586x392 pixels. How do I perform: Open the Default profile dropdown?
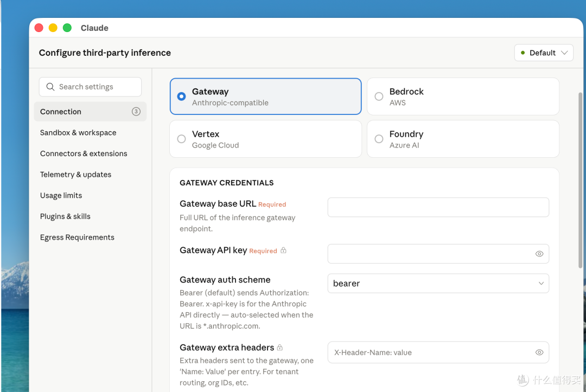(544, 53)
